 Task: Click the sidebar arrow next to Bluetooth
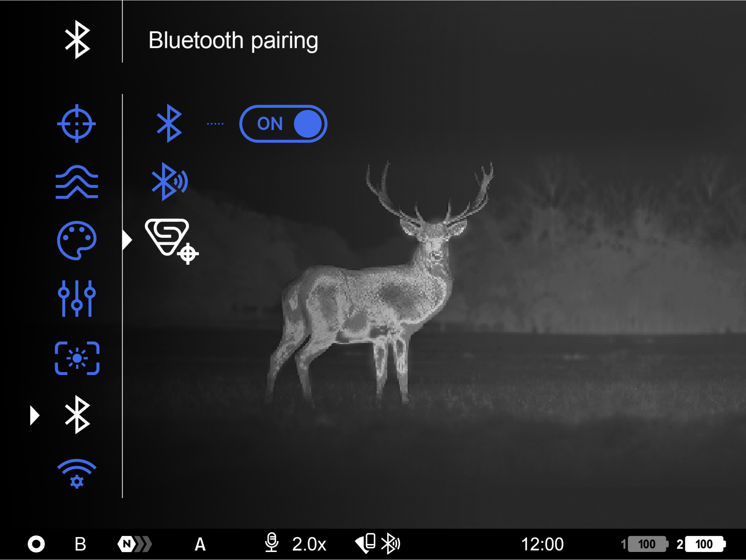(35, 415)
